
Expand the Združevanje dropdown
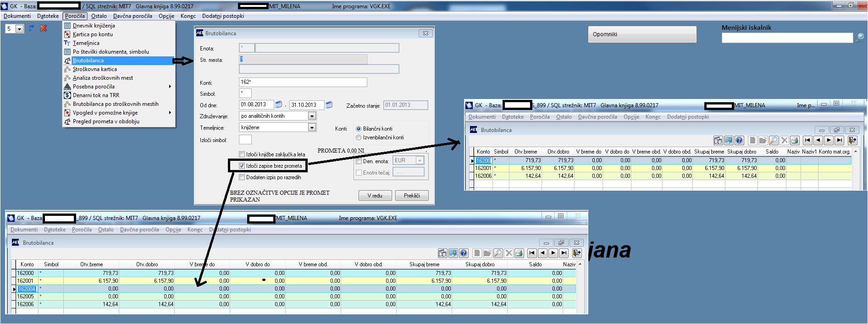(312, 116)
